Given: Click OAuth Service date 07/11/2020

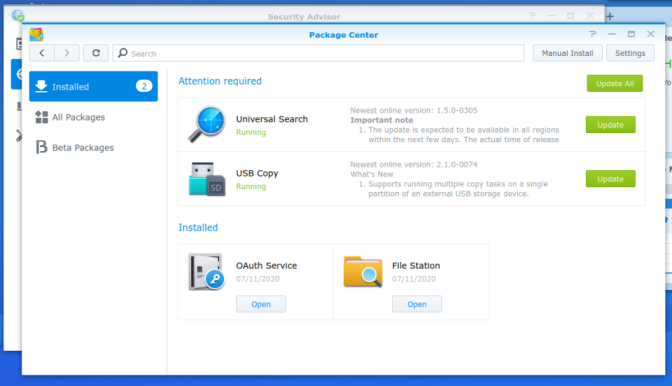Looking at the screenshot, I should [x=258, y=279].
